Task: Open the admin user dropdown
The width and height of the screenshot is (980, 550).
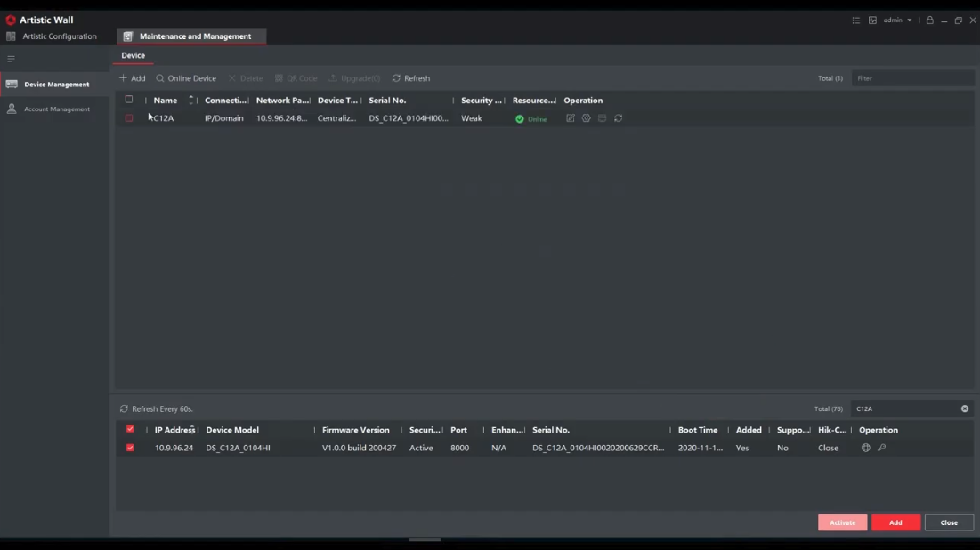Action: click(897, 20)
